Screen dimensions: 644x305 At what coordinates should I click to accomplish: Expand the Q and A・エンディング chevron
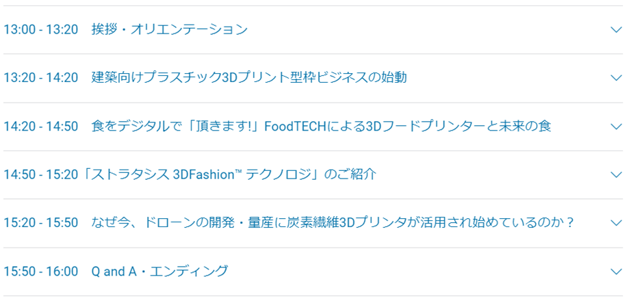coord(616,271)
